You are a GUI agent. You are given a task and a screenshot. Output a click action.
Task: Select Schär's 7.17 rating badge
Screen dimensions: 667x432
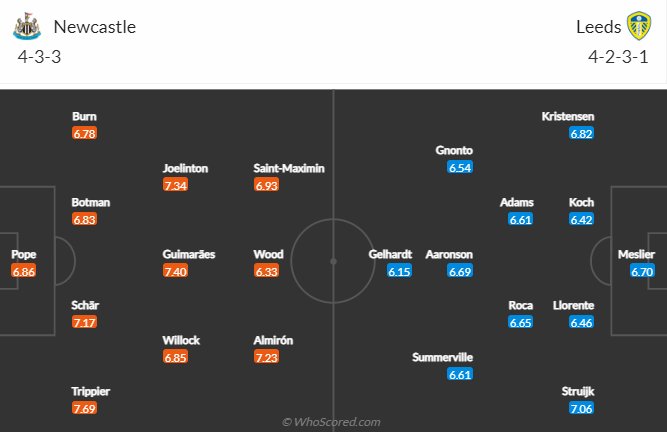click(x=84, y=322)
